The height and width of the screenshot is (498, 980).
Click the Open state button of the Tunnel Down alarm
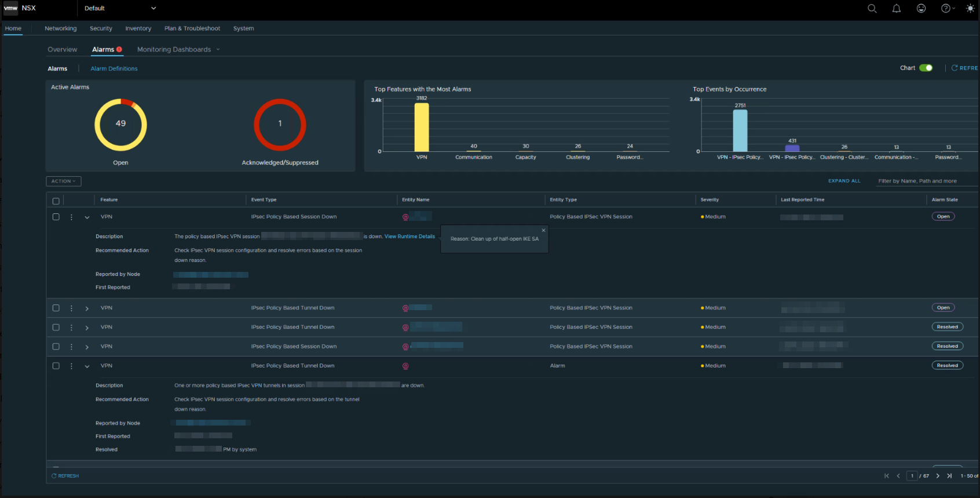click(944, 308)
